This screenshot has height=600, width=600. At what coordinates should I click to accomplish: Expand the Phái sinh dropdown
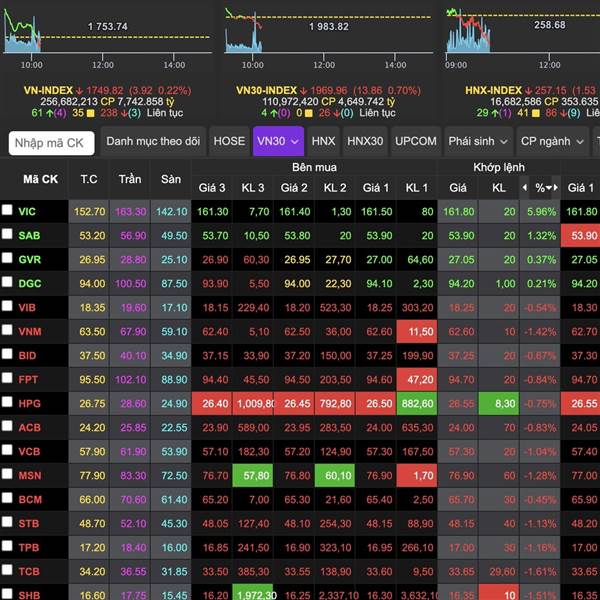(x=504, y=142)
